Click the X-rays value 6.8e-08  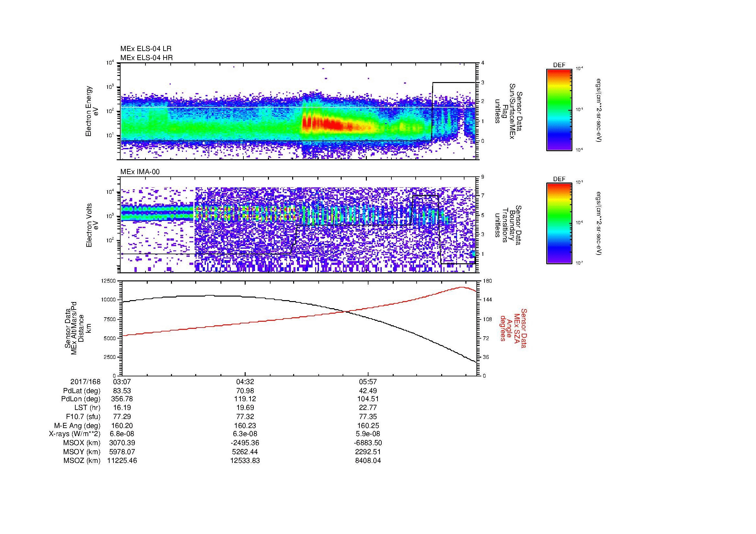click(122, 434)
